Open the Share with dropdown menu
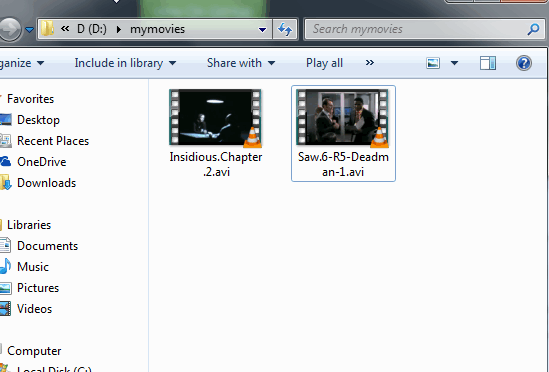Image resolution: width=549 pixels, height=372 pixels. pyautogui.click(x=241, y=63)
